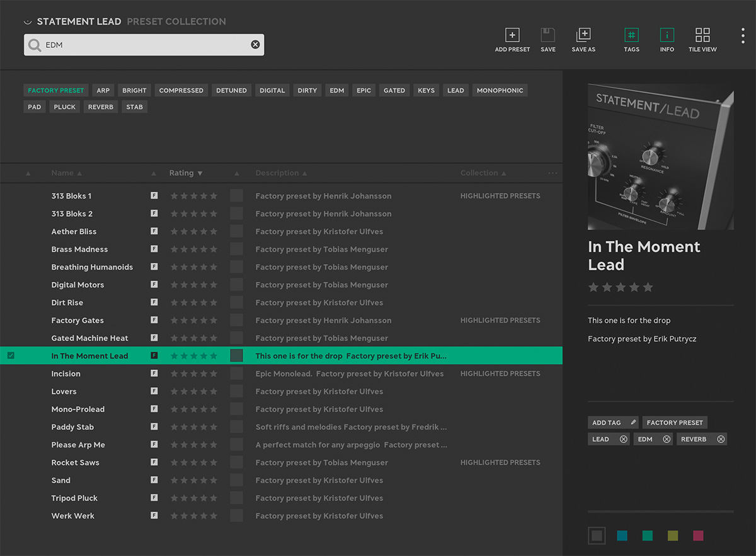
Task: Click the ADD TAG button
Action: coord(606,422)
